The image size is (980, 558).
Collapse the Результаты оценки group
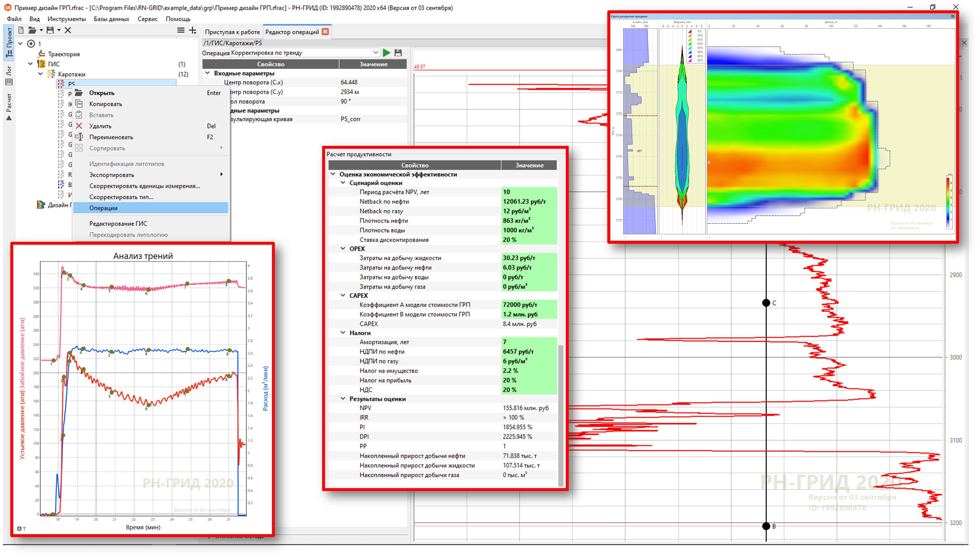point(343,399)
